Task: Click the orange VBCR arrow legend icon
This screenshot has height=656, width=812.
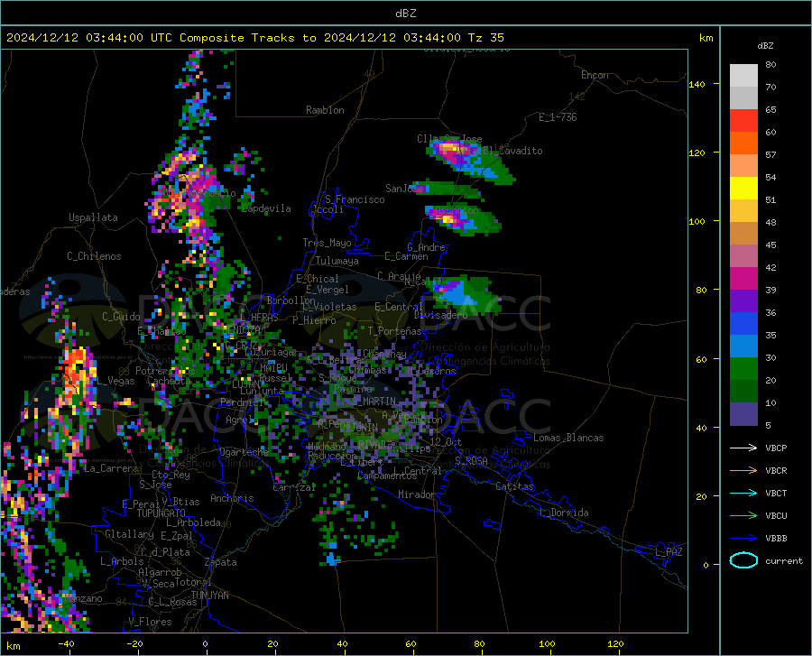Action: coord(743,471)
